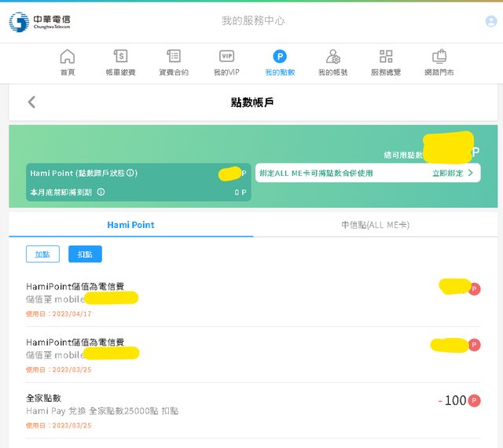Filter by 加點 added points

(x=42, y=254)
